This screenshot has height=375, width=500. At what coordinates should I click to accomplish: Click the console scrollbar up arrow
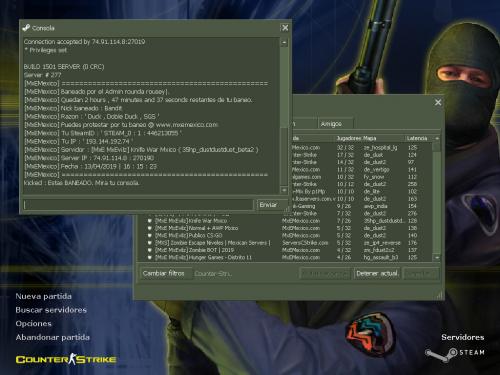[x=284, y=43]
